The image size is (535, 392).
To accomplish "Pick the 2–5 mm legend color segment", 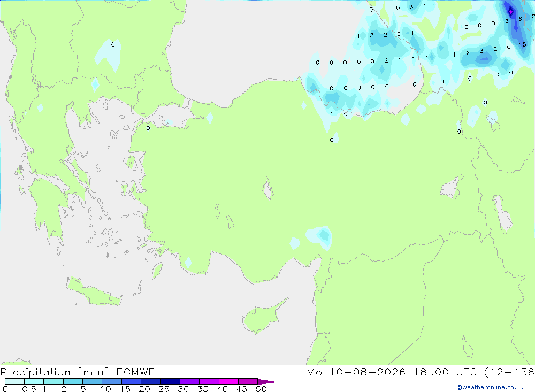I will pos(73,381).
